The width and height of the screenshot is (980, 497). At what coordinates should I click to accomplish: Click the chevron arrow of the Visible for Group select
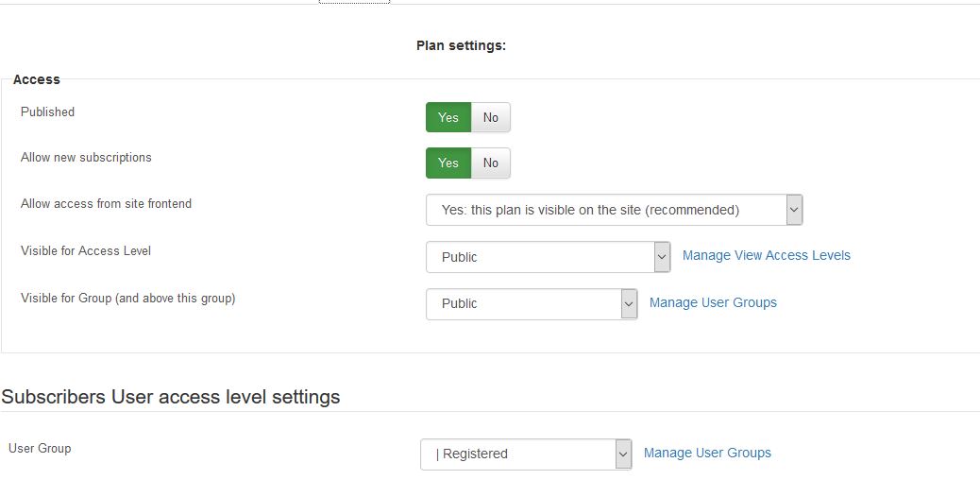(x=629, y=304)
